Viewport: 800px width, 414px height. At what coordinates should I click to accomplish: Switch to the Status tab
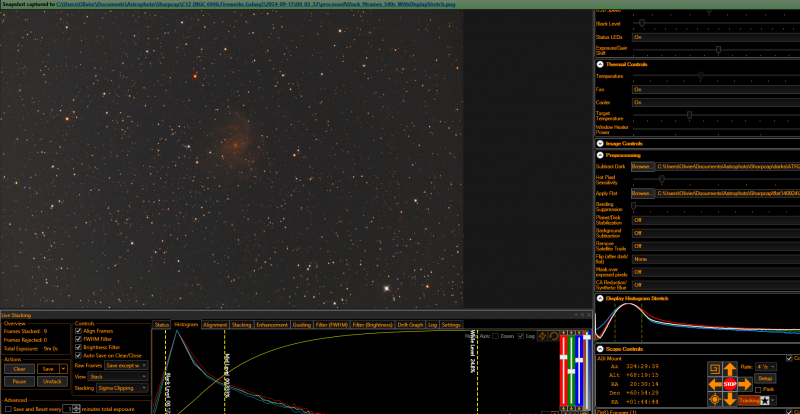162,325
